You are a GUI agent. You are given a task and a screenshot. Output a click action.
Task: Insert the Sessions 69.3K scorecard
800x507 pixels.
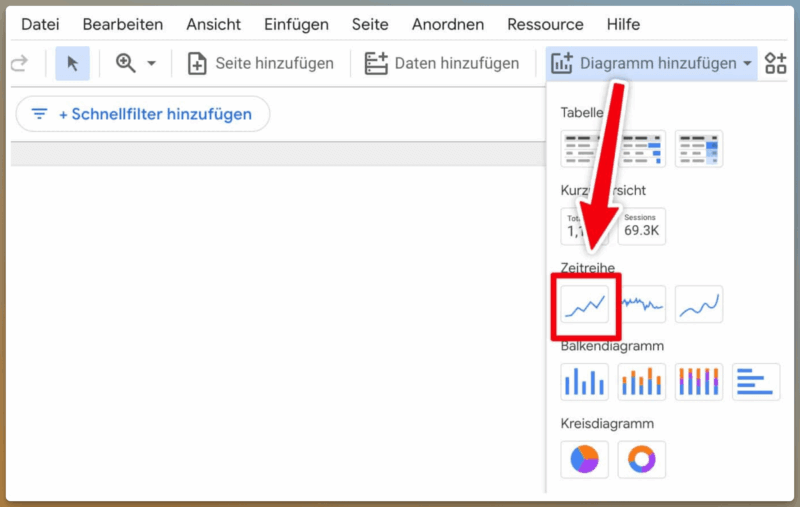coord(641,226)
